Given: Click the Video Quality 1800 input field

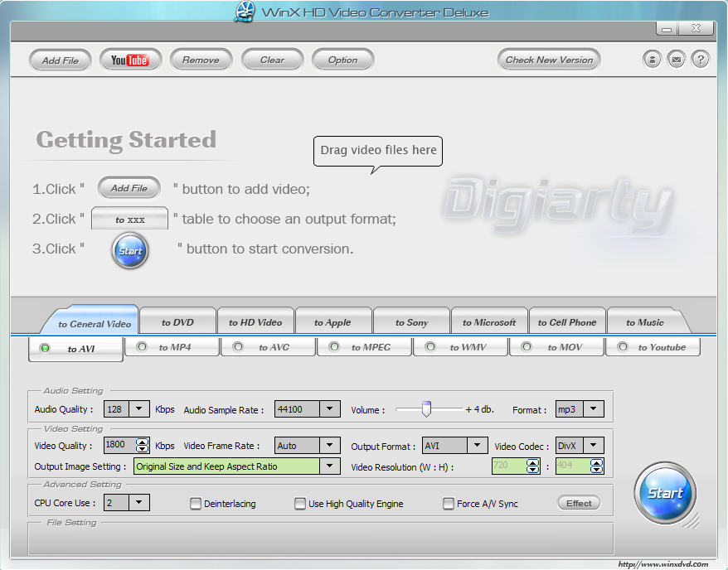Looking at the screenshot, I should point(119,445).
